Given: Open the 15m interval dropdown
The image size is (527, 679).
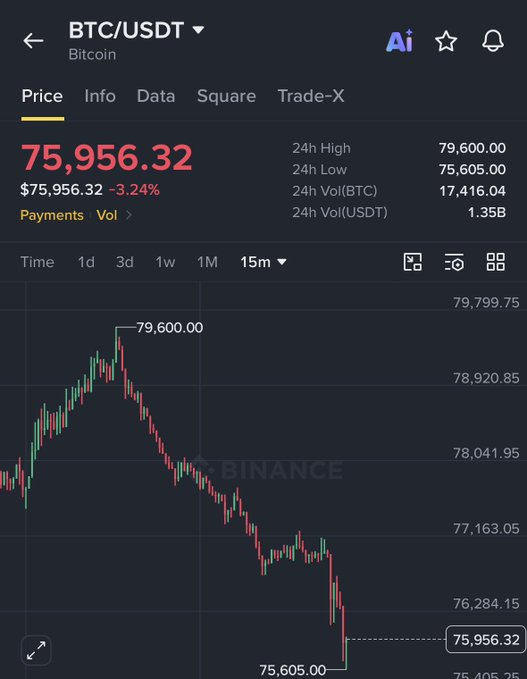Looking at the screenshot, I should tap(263, 262).
